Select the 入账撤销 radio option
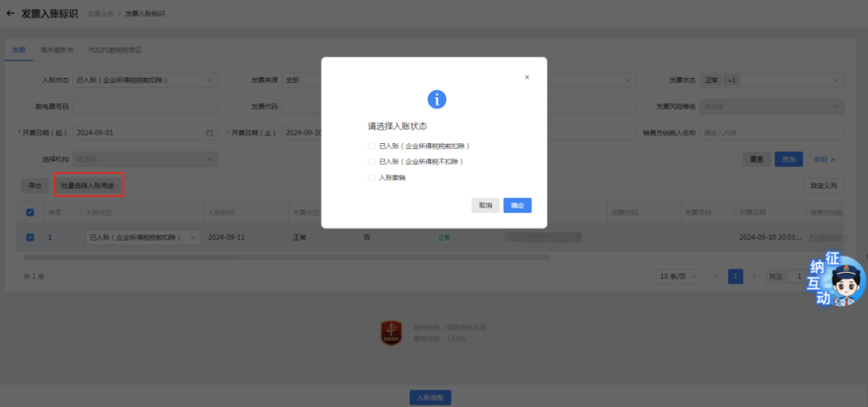 (371, 178)
